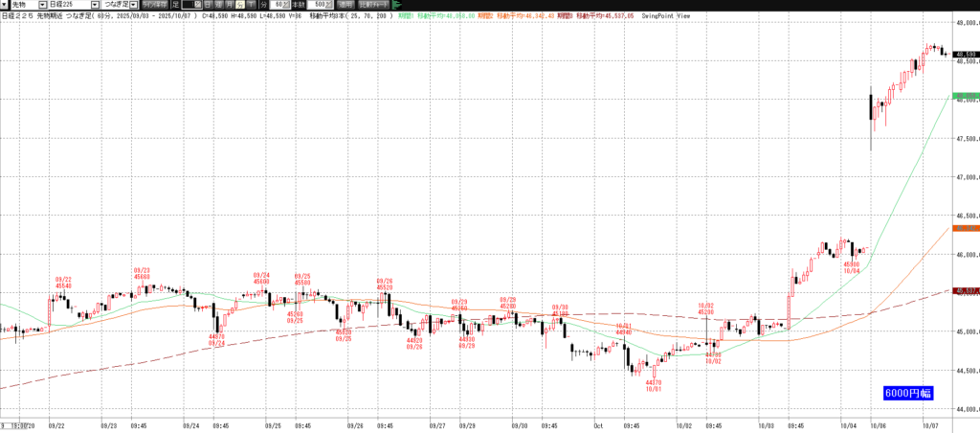Click the 10/01 44370 swing low marker

tap(655, 386)
